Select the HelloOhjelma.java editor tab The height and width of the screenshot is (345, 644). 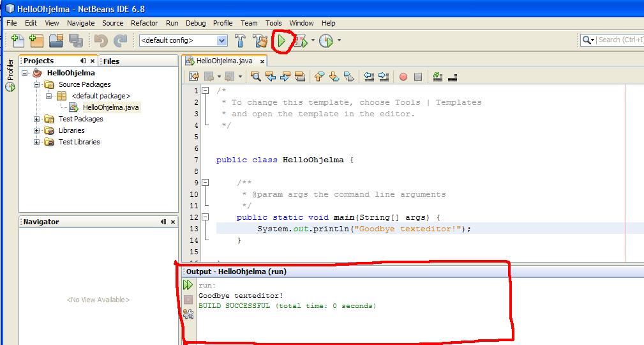pyautogui.click(x=224, y=61)
